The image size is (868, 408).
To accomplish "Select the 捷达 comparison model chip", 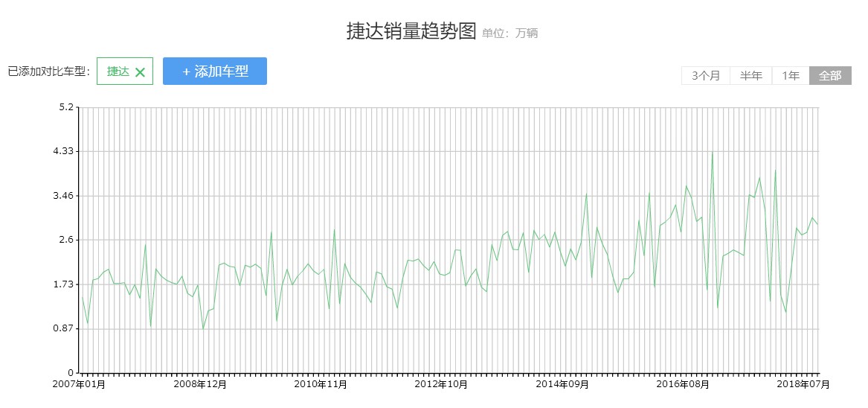I will [125, 71].
